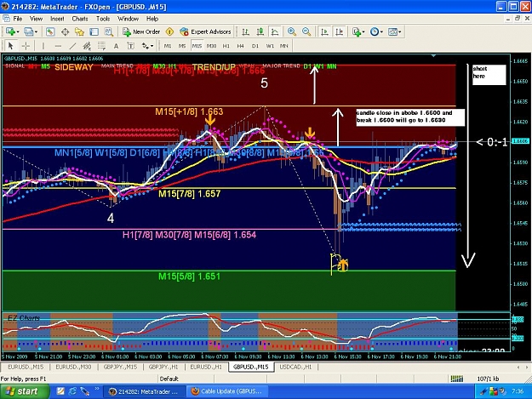The image size is (532, 399).
Task: Add text with the A tool
Action: tap(116, 46)
